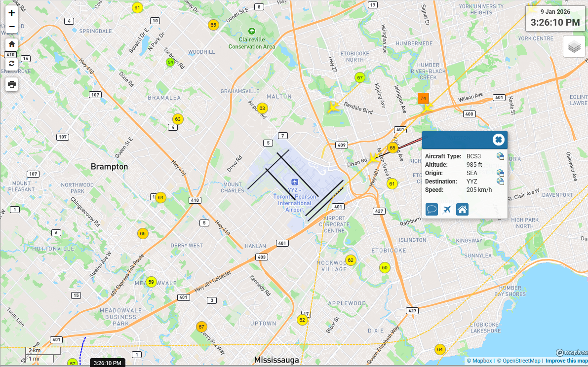Open info link for origin SEA
This screenshot has height=367, width=588.
coord(500,173)
